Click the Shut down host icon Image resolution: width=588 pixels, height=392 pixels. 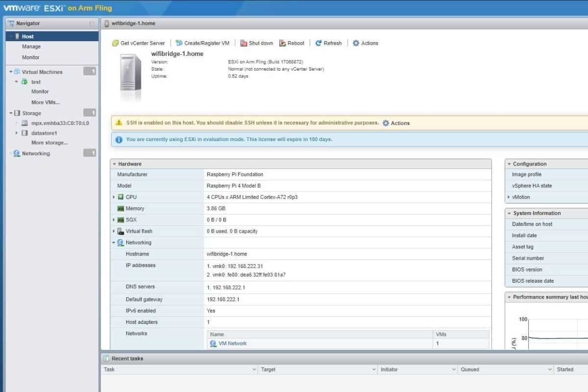[x=244, y=43]
